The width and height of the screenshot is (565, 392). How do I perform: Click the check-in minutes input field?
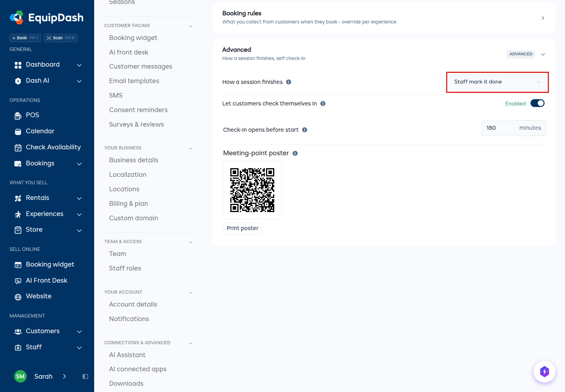coord(514,128)
